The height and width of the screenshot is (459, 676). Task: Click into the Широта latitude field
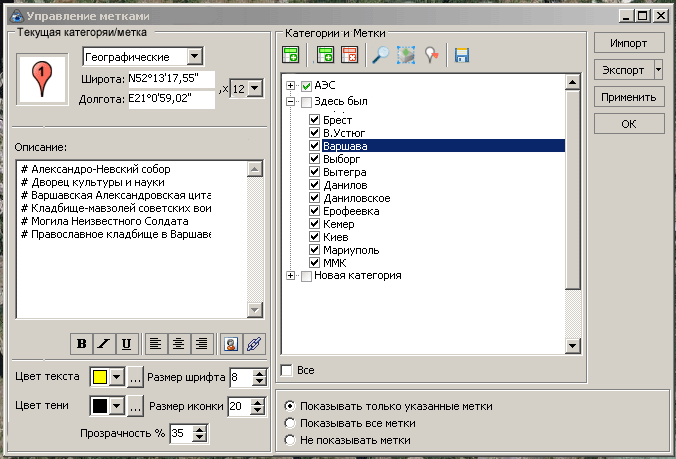170,78
